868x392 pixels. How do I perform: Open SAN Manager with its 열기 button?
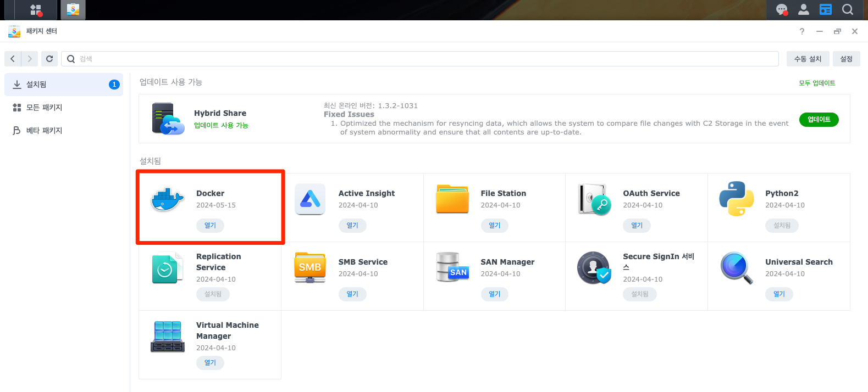coord(495,294)
